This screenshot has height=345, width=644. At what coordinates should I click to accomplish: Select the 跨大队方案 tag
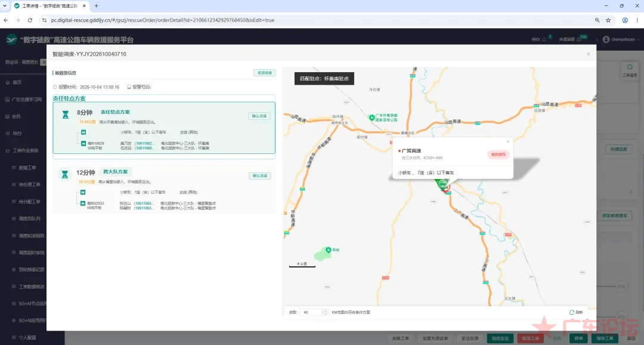pyautogui.click(x=116, y=172)
